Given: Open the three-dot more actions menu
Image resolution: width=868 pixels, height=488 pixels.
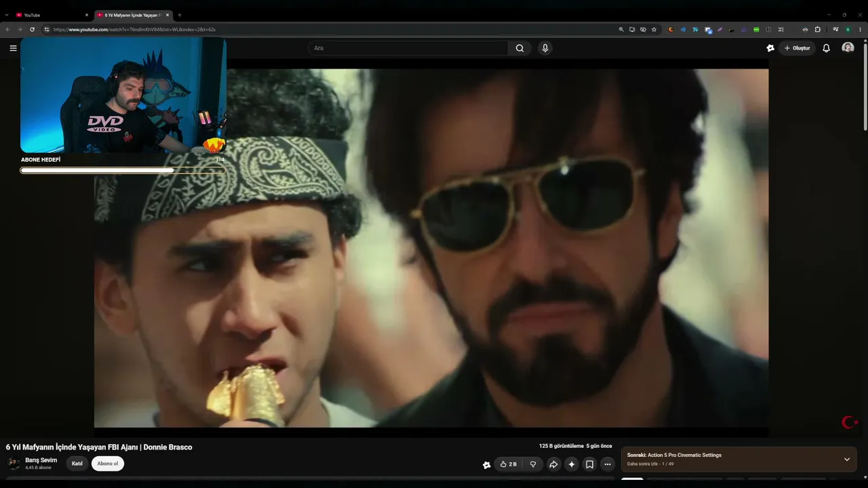Looking at the screenshot, I should coord(608,464).
